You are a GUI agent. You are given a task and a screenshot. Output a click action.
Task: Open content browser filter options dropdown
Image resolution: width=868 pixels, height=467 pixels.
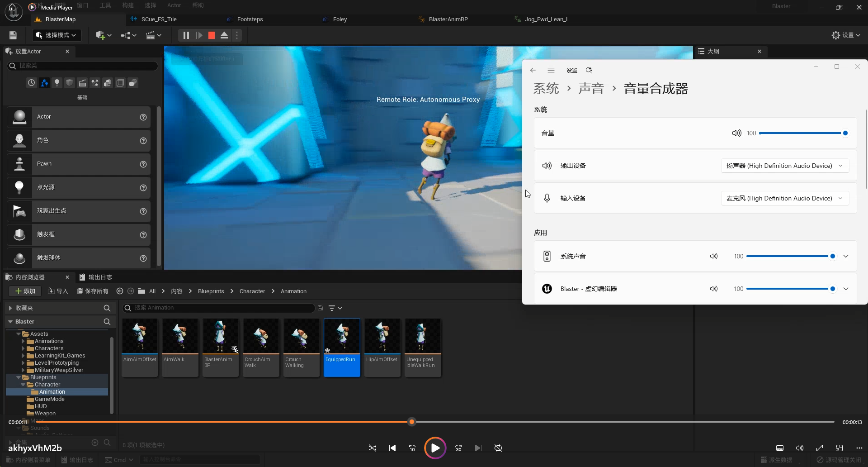click(x=335, y=308)
